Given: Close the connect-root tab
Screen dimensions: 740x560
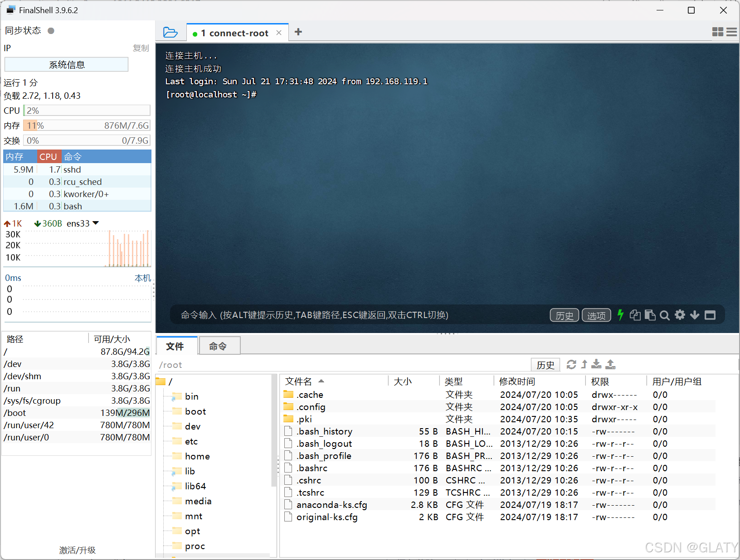Looking at the screenshot, I should [x=279, y=33].
